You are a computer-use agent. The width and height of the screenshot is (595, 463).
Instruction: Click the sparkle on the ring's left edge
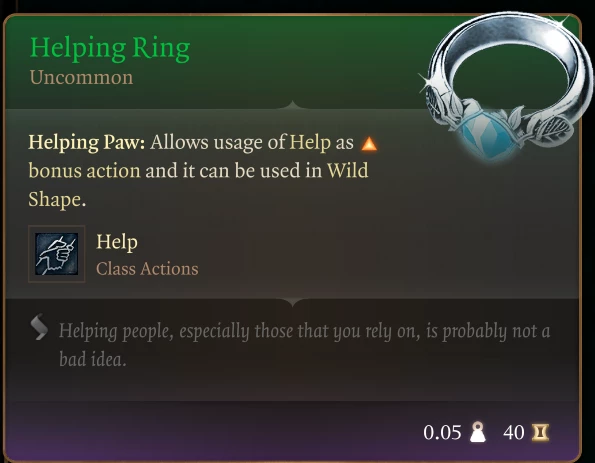click(427, 81)
